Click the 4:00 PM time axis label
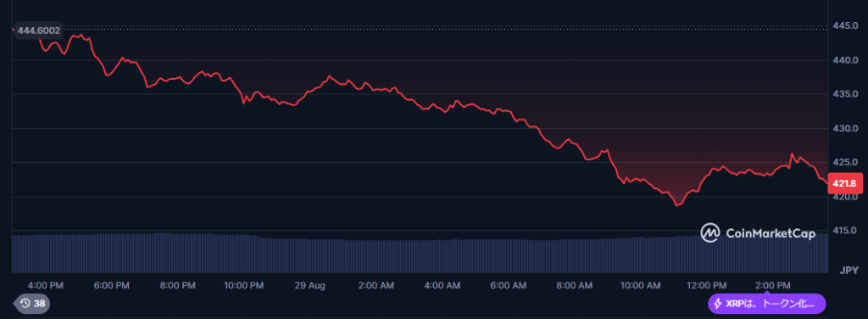 [46, 286]
